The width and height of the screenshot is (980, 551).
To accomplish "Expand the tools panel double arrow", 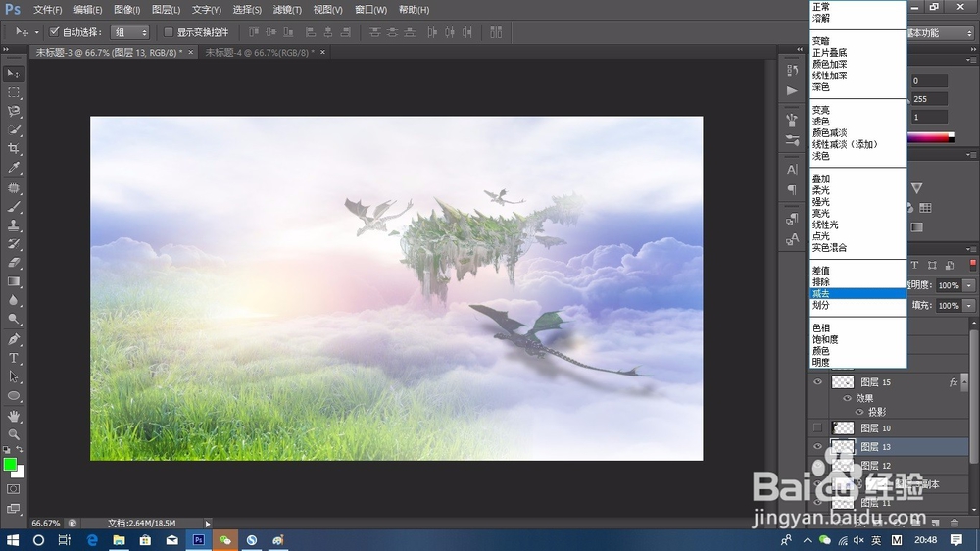I will click(6, 49).
